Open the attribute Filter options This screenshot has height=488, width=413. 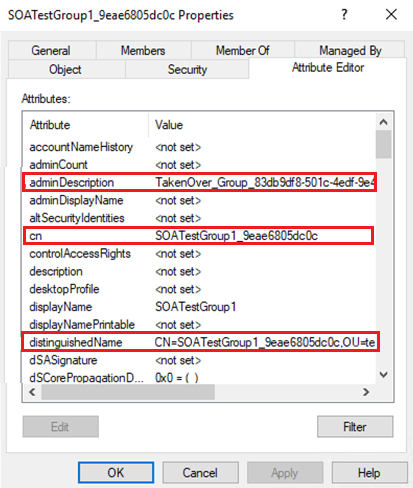coord(355,426)
